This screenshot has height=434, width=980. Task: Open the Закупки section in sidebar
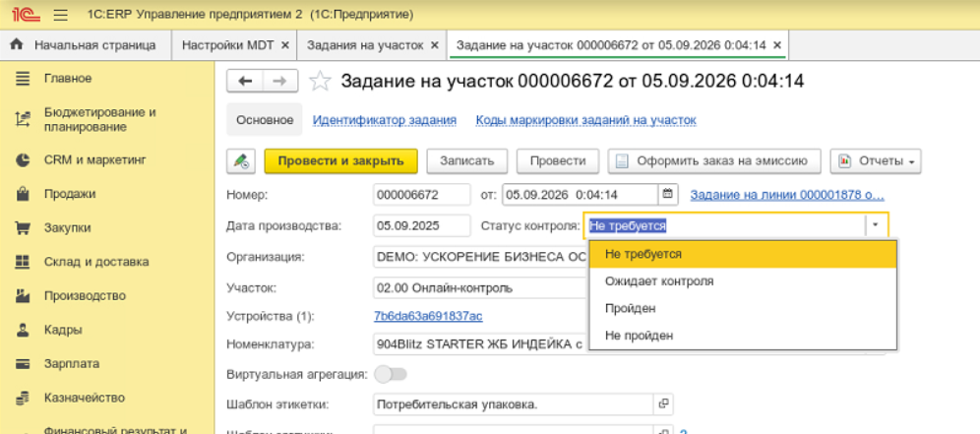pos(67,227)
